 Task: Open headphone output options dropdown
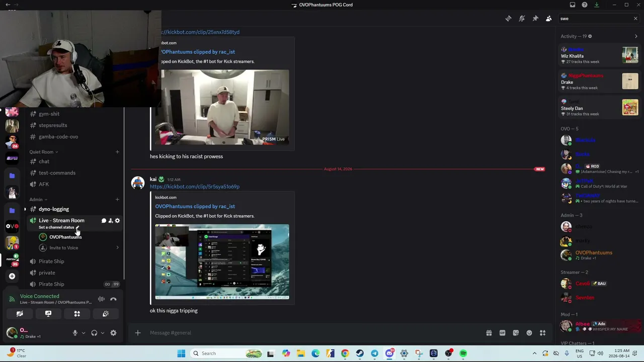(102, 333)
